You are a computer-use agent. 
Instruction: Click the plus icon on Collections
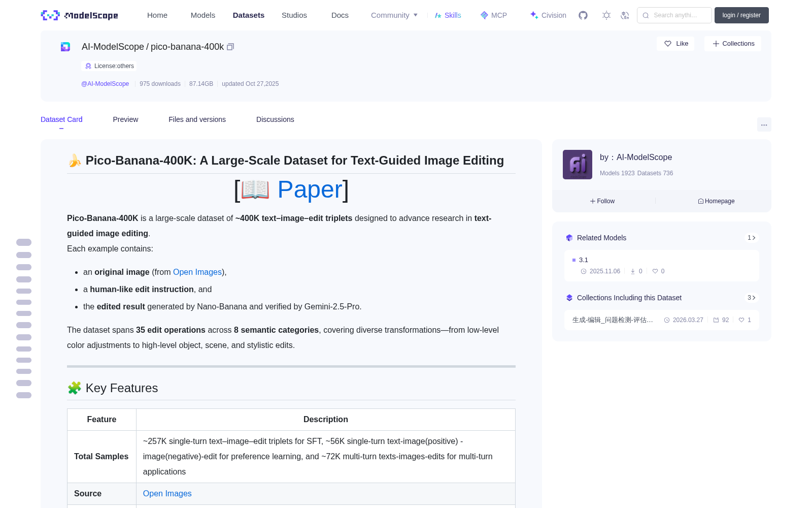(716, 44)
